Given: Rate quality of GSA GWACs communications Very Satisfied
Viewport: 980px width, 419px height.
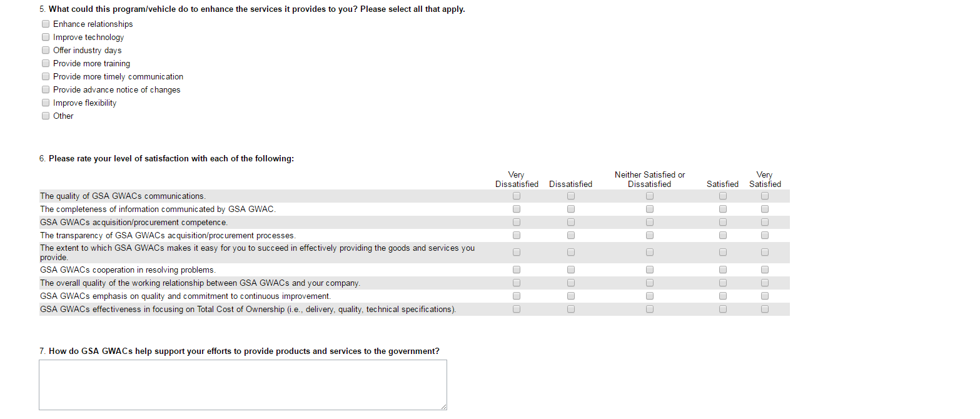Looking at the screenshot, I should click(x=765, y=196).
